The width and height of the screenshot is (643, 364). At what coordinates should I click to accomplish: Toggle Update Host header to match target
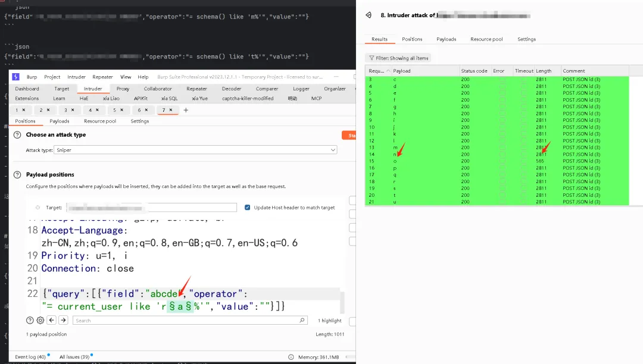(247, 208)
